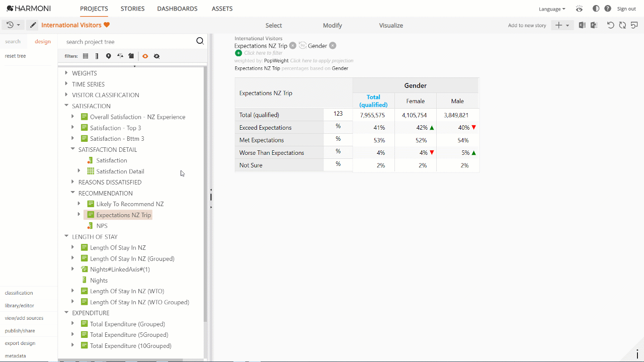Viewport: 644px width, 362px height.
Task: Click the 123 count format cell
Action: point(338,114)
